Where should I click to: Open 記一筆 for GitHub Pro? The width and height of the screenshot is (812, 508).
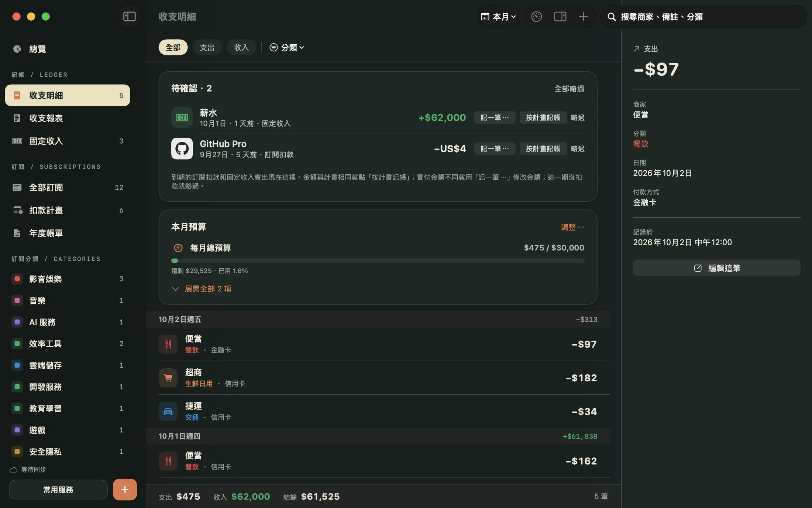495,149
